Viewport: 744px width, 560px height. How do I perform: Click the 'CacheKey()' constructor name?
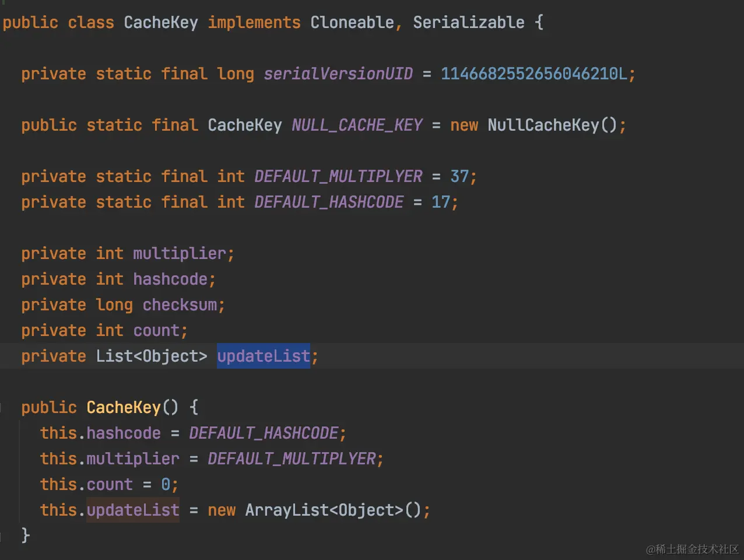133,408
